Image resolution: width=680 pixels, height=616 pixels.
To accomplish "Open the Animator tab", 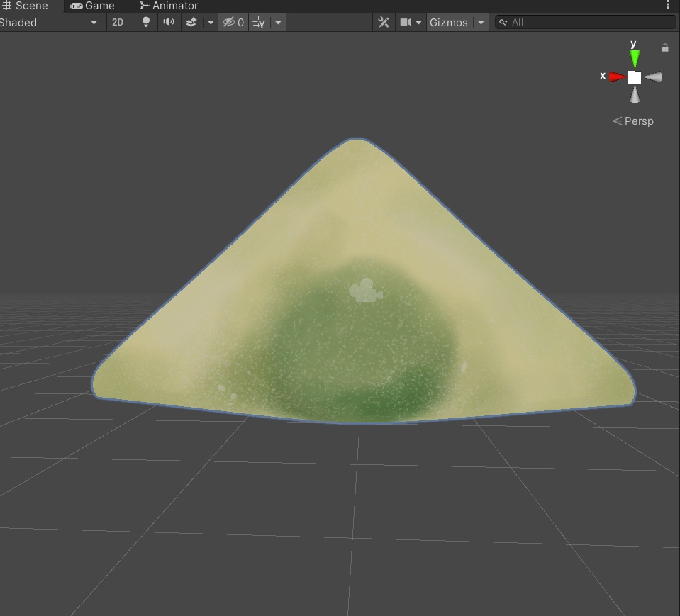I will [x=168, y=6].
